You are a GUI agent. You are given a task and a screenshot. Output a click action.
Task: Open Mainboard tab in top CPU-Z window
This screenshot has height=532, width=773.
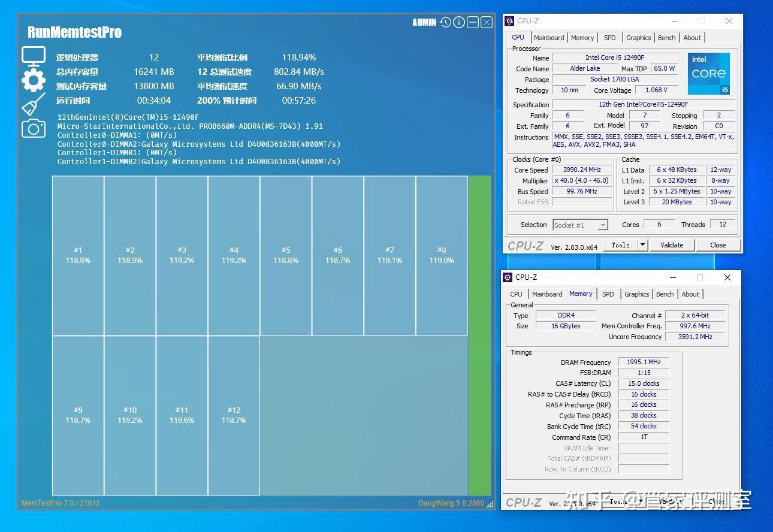coord(549,38)
